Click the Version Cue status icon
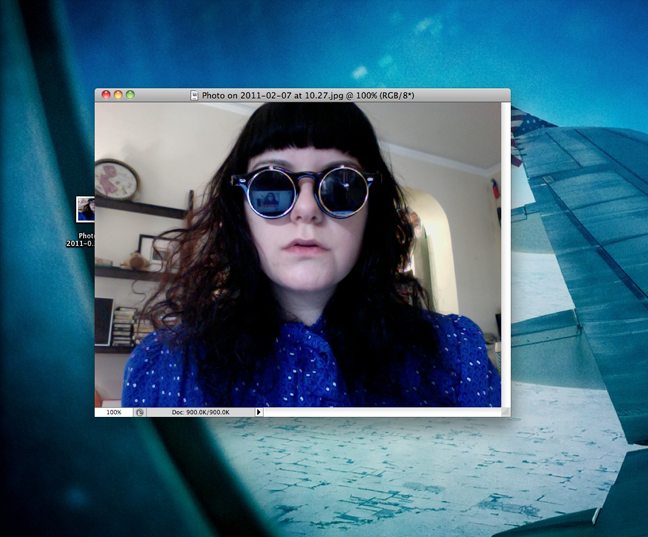The height and width of the screenshot is (537, 648). tap(140, 412)
